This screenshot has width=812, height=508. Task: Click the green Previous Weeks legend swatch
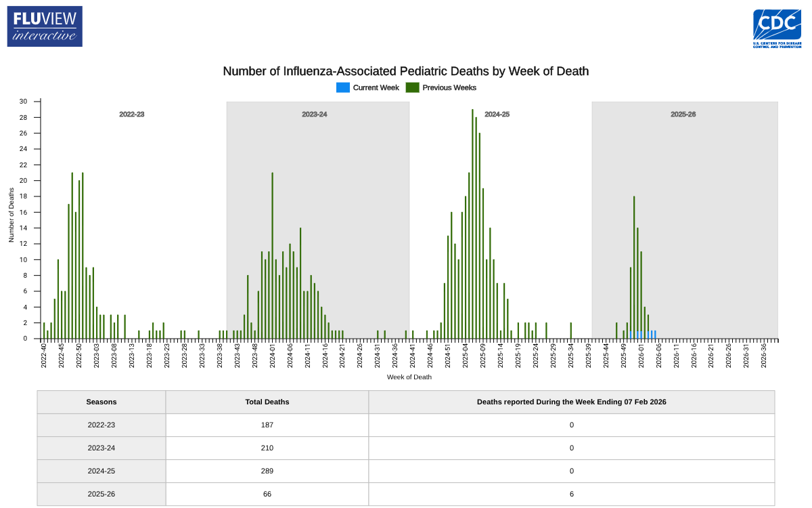[412, 87]
